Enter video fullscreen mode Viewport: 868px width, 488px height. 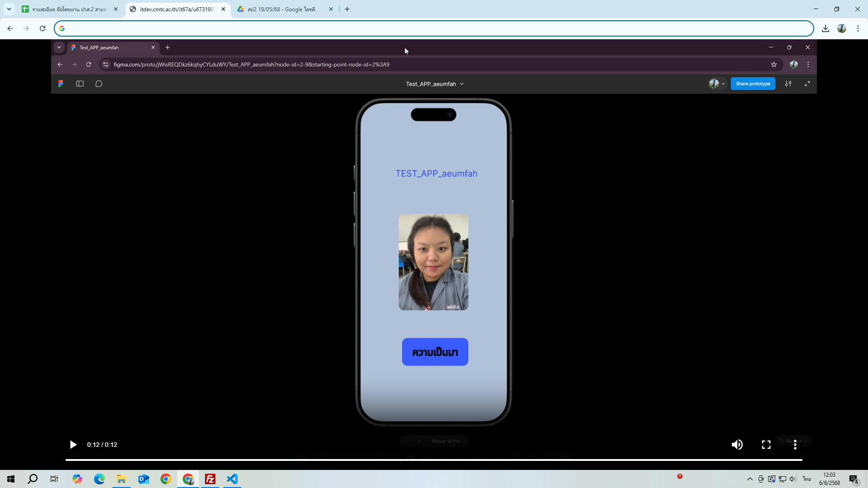tap(766, 445)
